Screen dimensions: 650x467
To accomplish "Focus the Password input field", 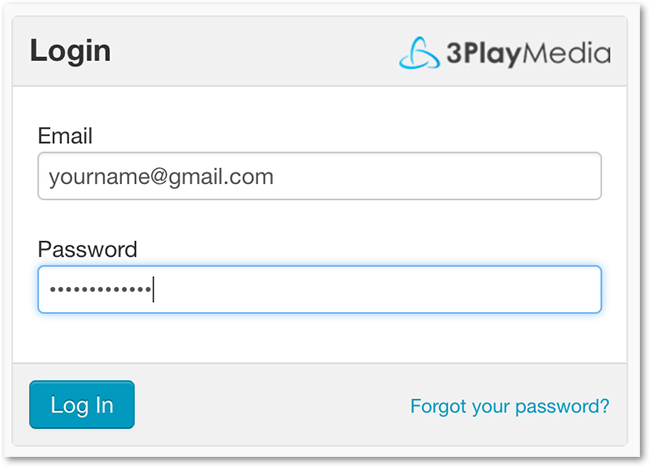I will point(319,289).
